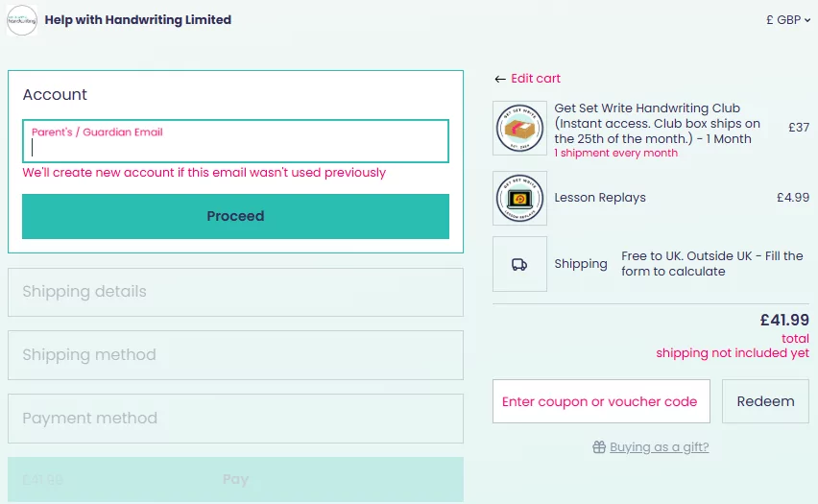The width and height of the screenshot is (818, 504).
Task: Click the gift box icon
Action: [x=599, y=447]
